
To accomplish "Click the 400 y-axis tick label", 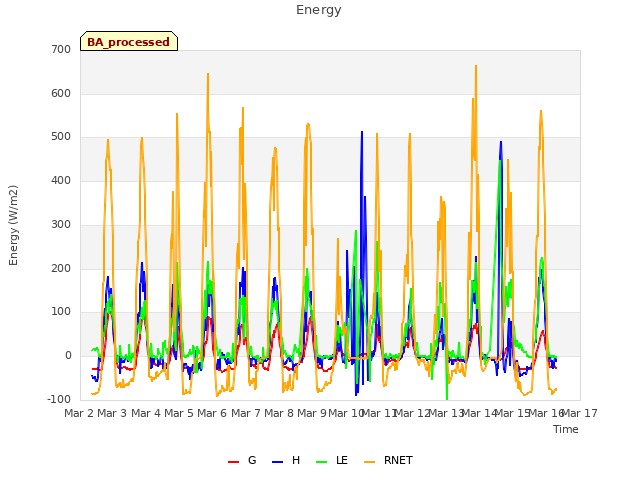I will coord(61,180).
